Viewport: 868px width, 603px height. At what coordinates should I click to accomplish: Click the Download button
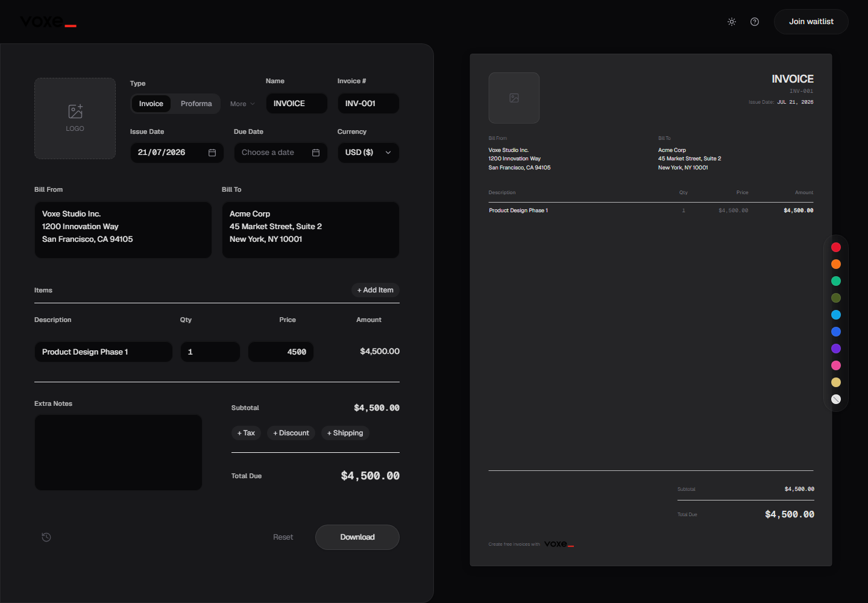(357, 537)
